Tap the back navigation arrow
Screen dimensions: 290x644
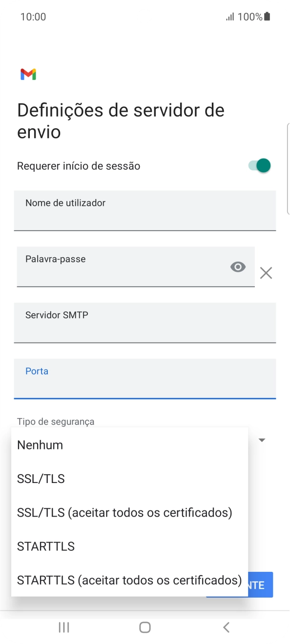(x=226, y=627)
